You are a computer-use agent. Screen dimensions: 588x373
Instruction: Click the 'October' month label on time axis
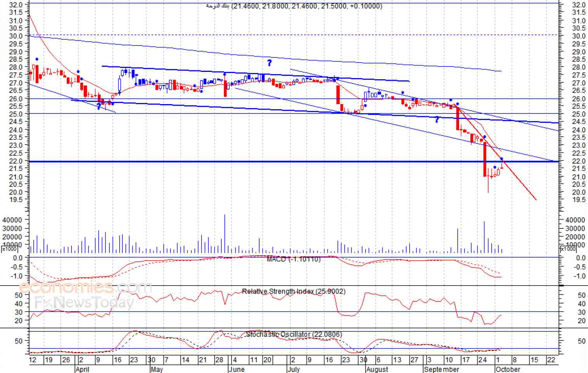[x=508, y=369]
